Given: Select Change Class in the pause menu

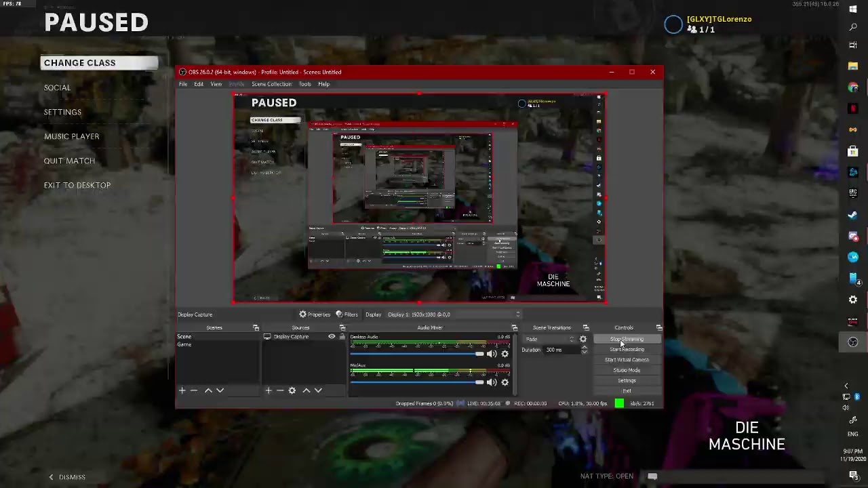Looking at the screenshot, I should (100, 63).
